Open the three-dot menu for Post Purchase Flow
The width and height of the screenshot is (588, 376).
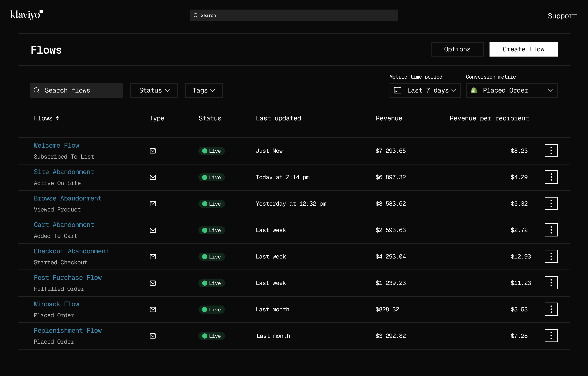click(x=551, y=283)
